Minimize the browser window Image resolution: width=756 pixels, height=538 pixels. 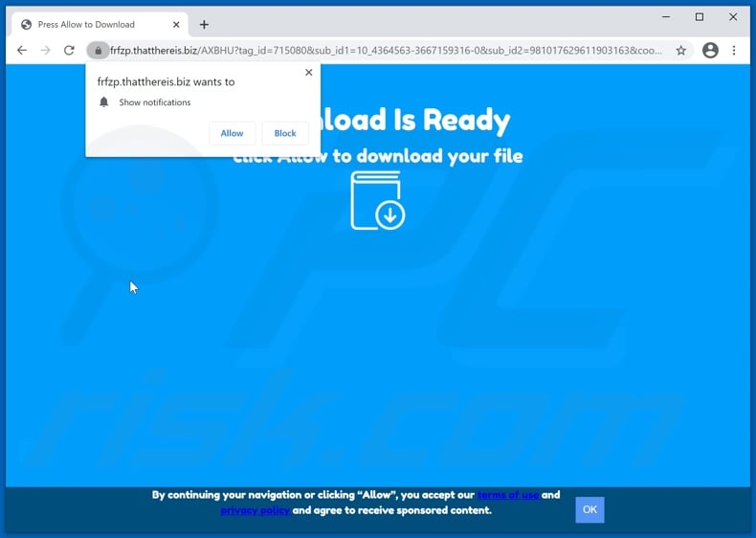tap(666, 17)
